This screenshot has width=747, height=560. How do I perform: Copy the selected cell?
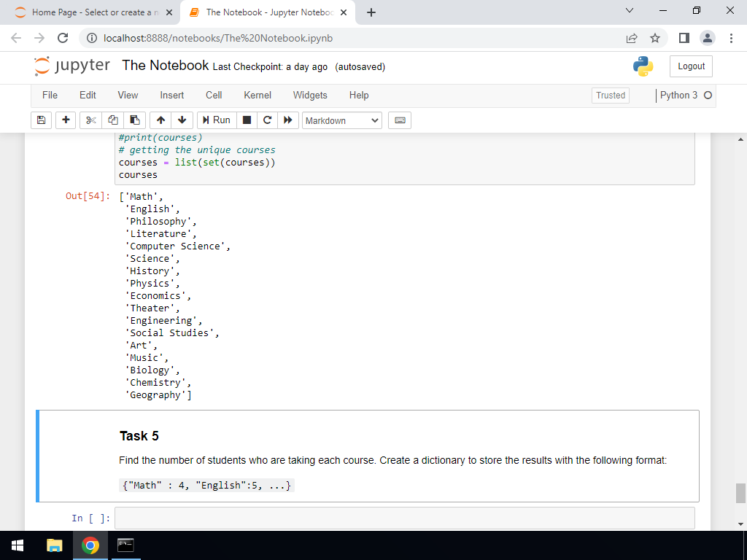[111, 120]
